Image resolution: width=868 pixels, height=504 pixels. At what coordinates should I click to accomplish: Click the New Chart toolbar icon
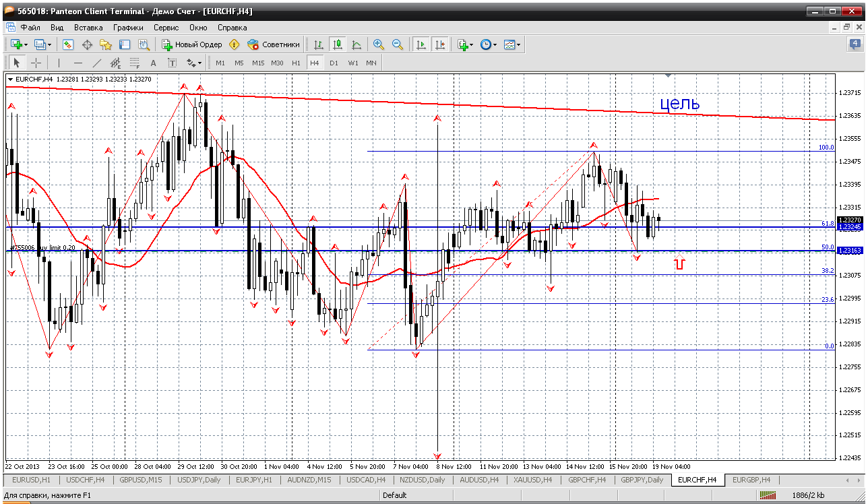coord(15,44)
